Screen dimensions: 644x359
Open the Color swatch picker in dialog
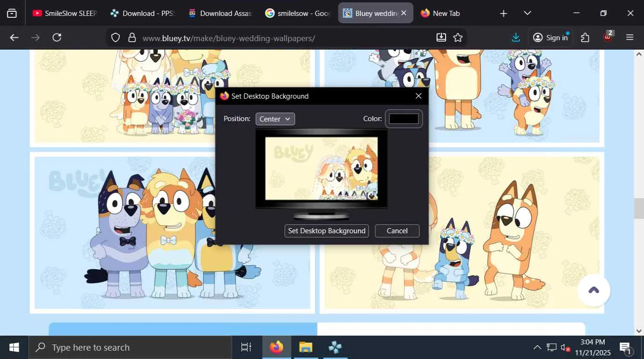(x=404, y=119)
